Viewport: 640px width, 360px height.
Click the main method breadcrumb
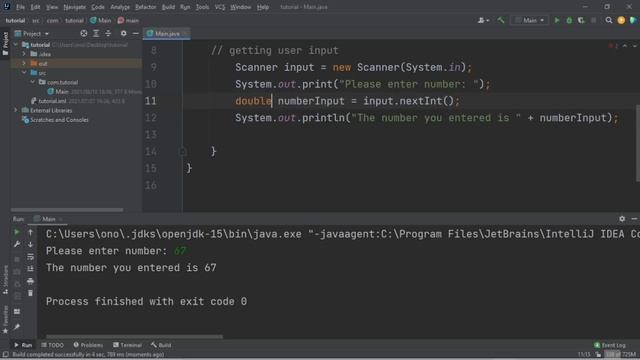[x=128, y=20]
